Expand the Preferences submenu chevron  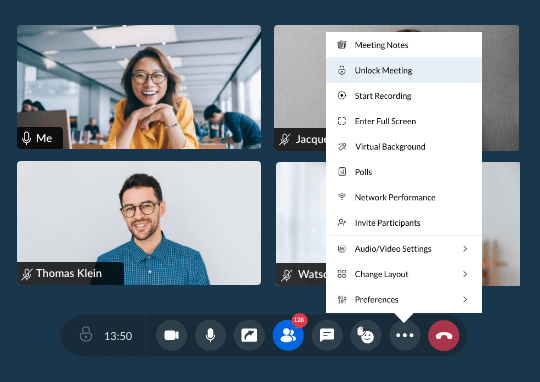pos(465,300)
